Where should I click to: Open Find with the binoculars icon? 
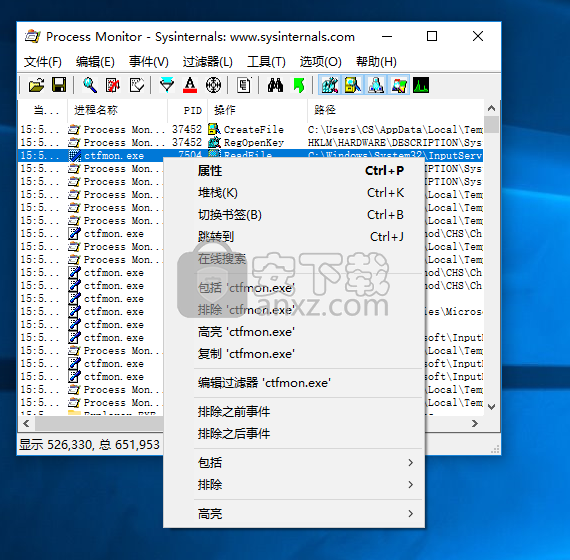click(275, 85)
